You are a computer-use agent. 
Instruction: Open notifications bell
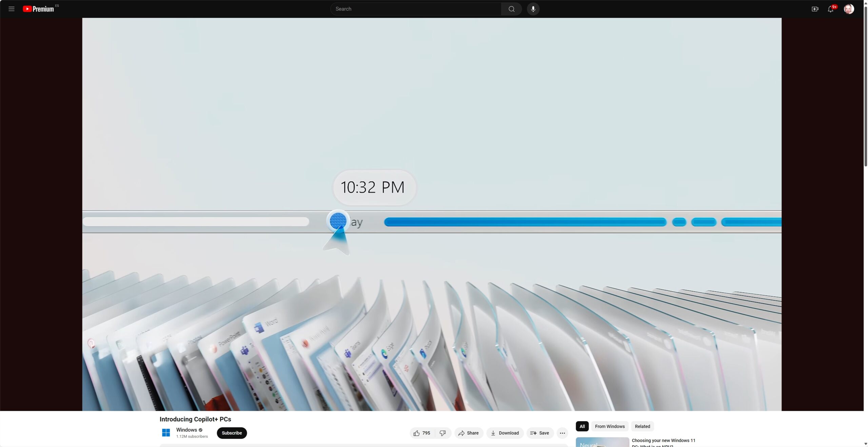[830, 9]
